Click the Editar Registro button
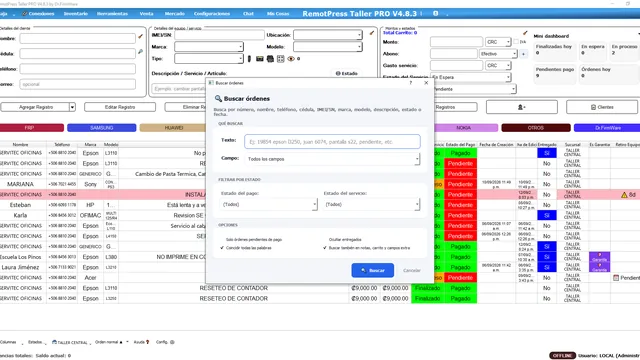The height and width of the screenshot is (360, 640). (x=120, y=107)
